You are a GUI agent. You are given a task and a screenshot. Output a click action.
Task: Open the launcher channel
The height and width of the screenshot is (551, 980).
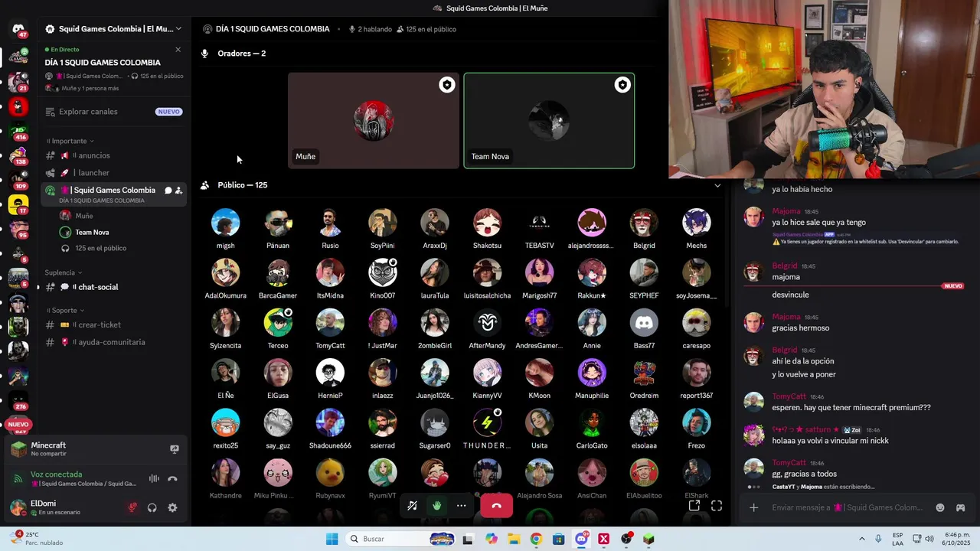pos(113,173)
